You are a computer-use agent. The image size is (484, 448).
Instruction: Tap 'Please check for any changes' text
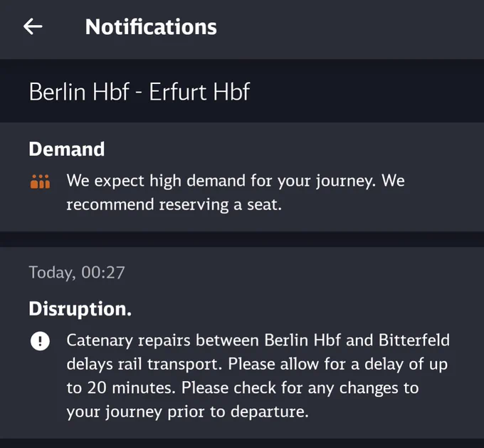tap(290, 388)
